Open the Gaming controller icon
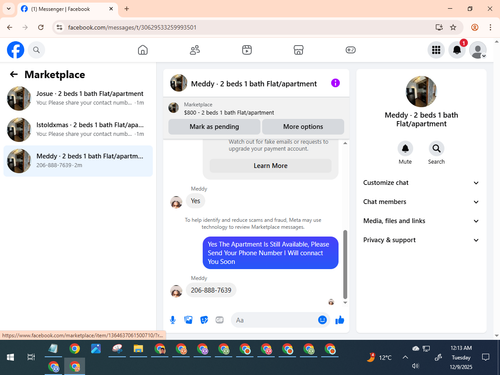This screenshot has height=375, width=500. point(350,50)
